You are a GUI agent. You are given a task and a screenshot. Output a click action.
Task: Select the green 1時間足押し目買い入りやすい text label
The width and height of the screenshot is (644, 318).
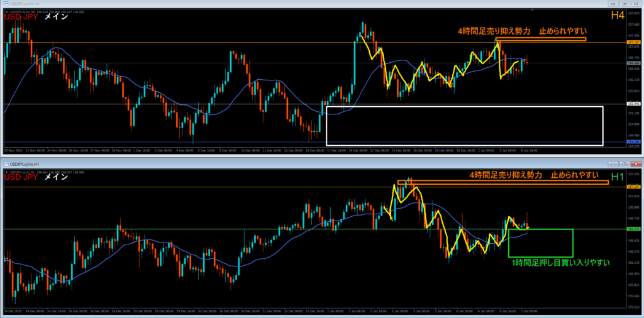coord(560,263)
